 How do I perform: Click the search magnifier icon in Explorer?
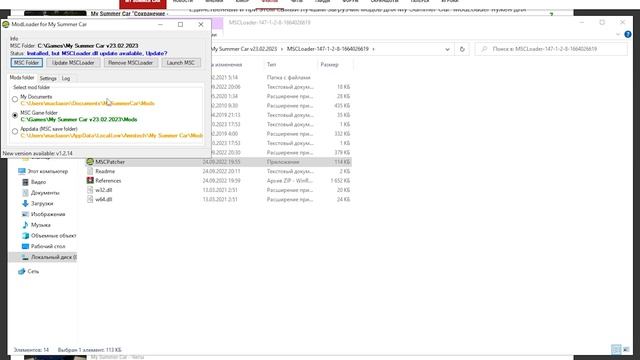(x=484, y=49)
